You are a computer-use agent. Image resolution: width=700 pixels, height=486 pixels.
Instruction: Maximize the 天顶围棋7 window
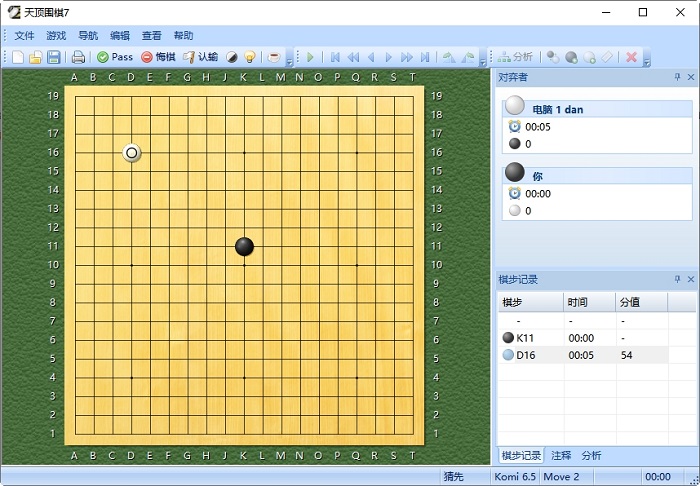[643, 12]
